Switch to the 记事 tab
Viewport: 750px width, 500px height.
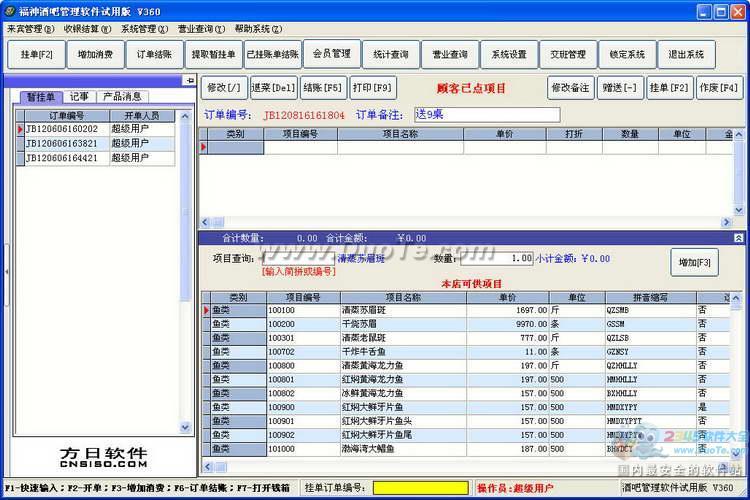(79, 97)
